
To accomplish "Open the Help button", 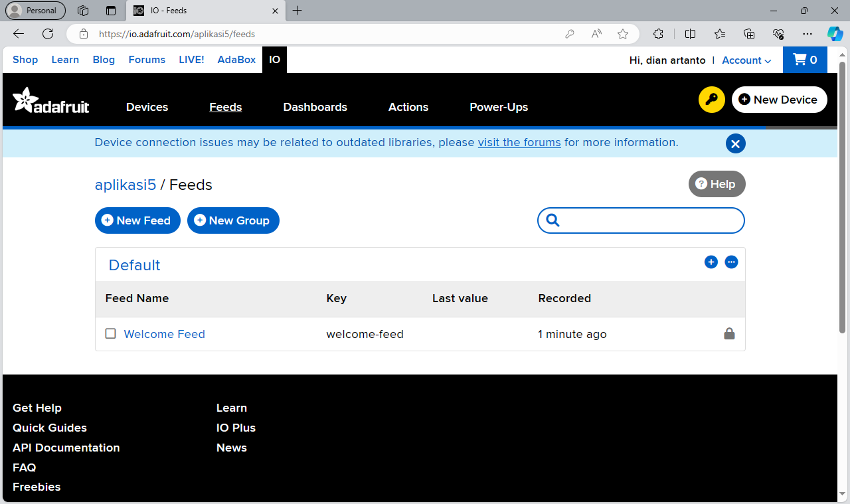I will (x=717, y=184).
